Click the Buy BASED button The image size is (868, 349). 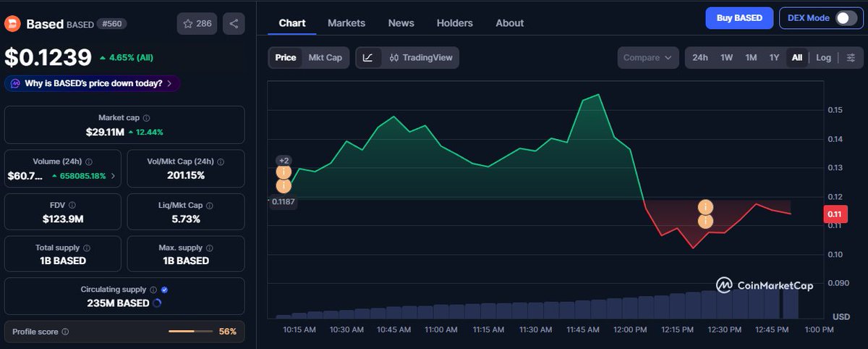point(739,18)
